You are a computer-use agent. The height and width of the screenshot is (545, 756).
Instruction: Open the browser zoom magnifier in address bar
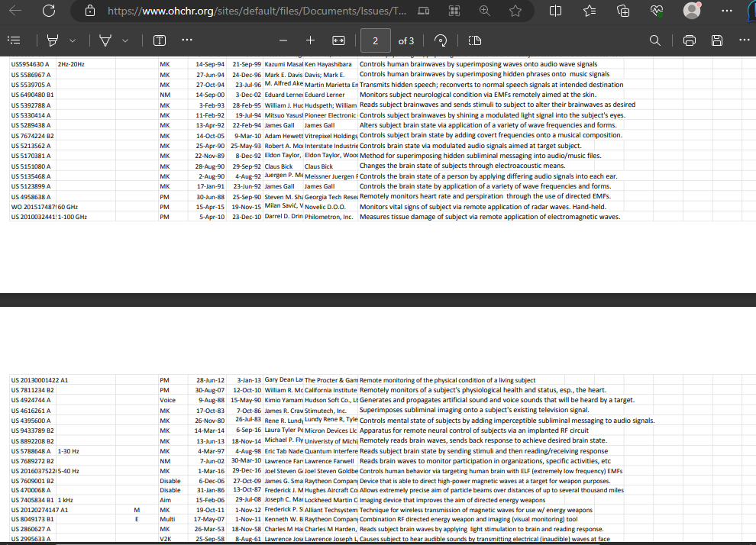[x=485, y=11]
